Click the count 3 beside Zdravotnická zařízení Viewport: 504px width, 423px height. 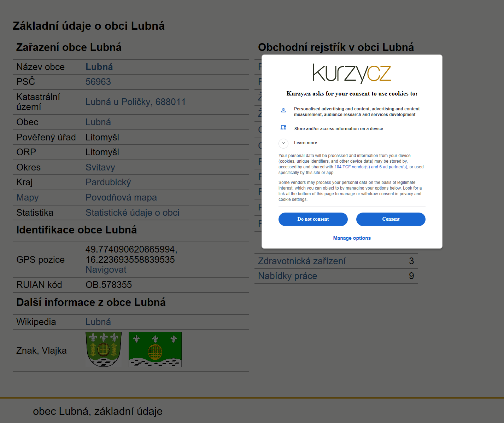[x=411, y=261]
